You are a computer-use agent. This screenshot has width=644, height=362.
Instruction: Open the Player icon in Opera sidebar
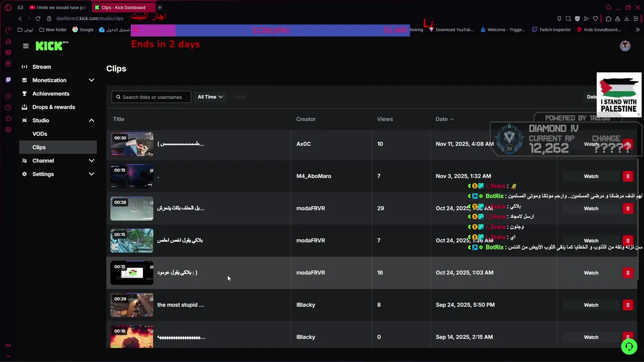click(x=8, y=96)
